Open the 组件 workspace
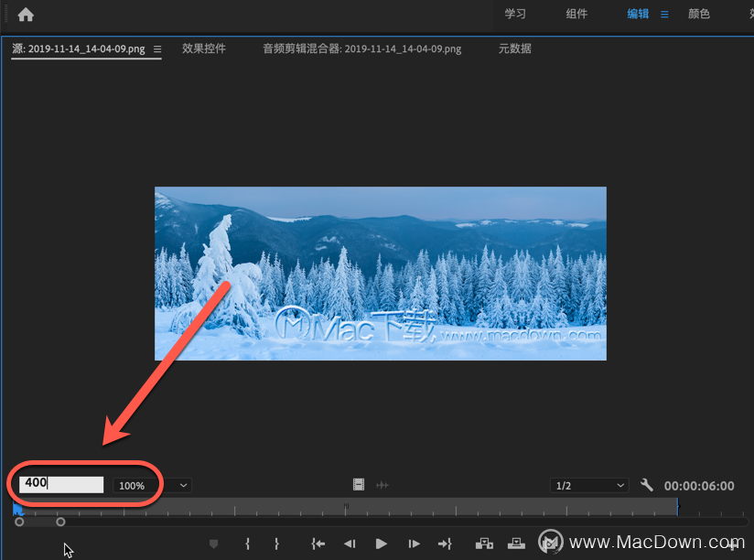Screen dimensions: 754x560 [576, 14]
